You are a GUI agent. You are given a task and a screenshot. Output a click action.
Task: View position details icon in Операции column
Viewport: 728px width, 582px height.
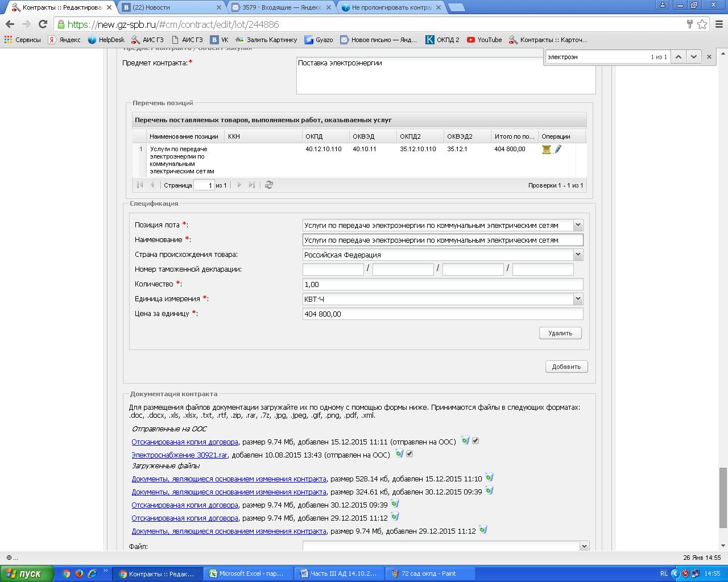pos(547,149)
